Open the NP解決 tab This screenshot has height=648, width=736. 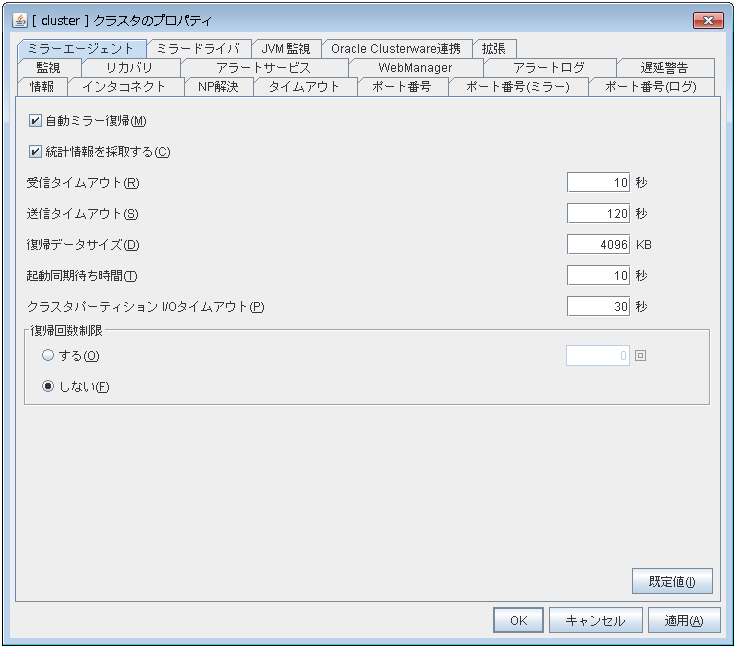(218, 87)
